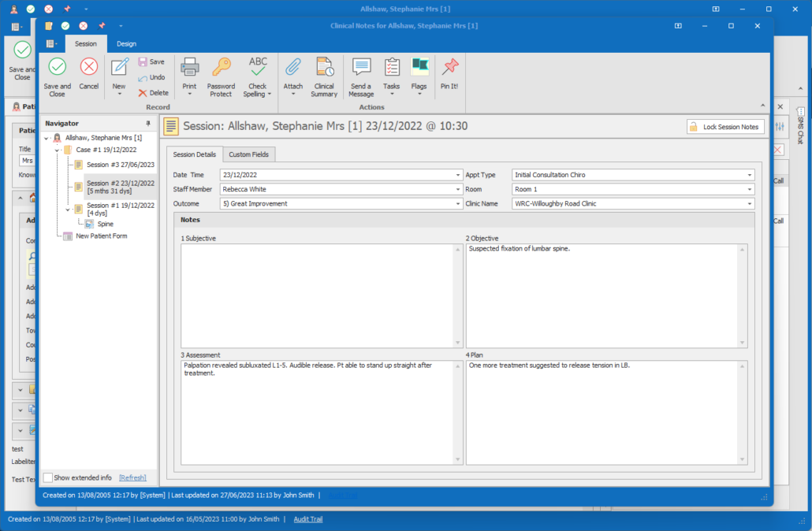Click inside the 1 Subjective notes field
This screenshot has height=531, width=812.
(x=317, y=295)
